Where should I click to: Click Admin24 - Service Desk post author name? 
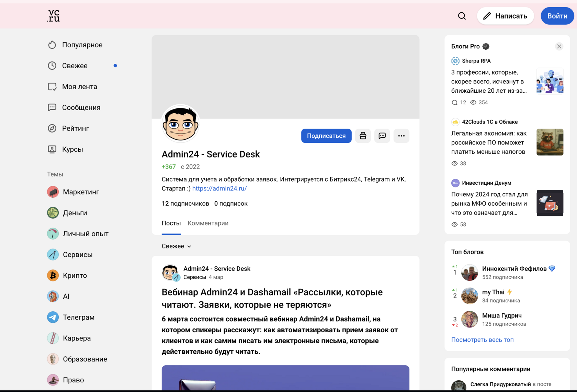tap(217, 268)
